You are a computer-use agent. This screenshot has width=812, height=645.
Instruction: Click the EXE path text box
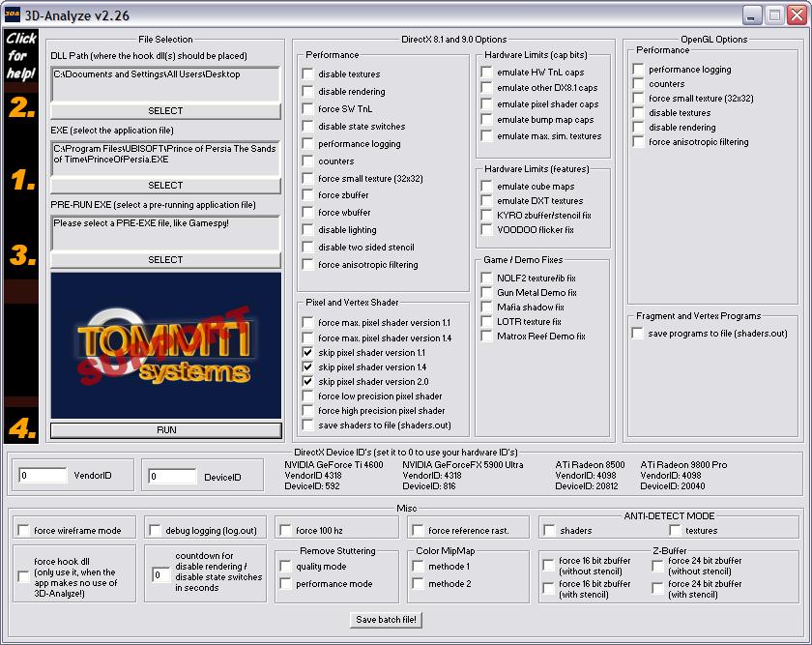tap(165, 159)
